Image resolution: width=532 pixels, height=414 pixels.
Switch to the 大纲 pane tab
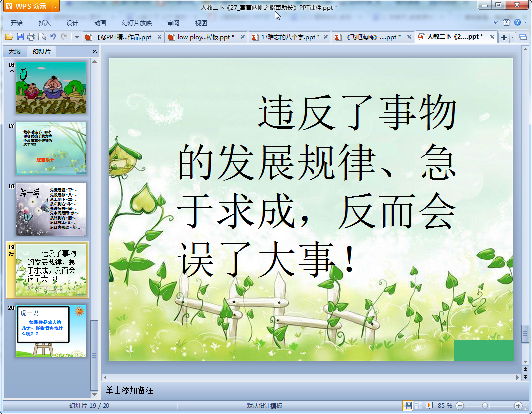(x=14, y=51)
